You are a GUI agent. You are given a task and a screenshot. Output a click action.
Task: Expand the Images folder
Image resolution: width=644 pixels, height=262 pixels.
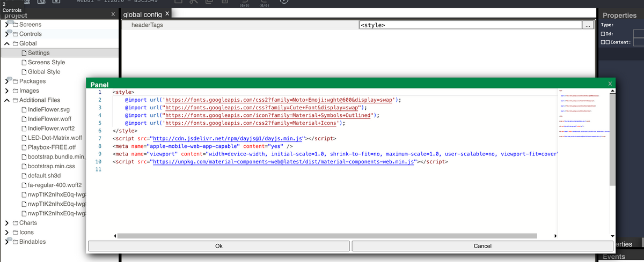(6, 91)
